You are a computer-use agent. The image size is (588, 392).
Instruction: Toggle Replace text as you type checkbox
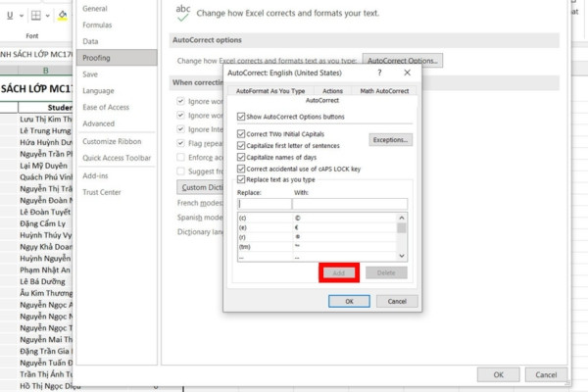[241, 179]
